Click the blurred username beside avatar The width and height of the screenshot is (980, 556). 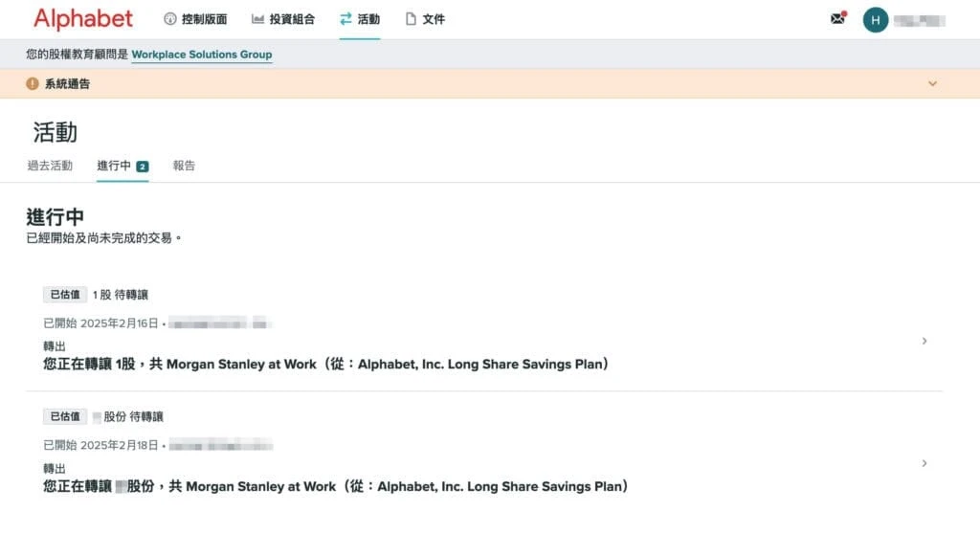[x=919, y=21]
